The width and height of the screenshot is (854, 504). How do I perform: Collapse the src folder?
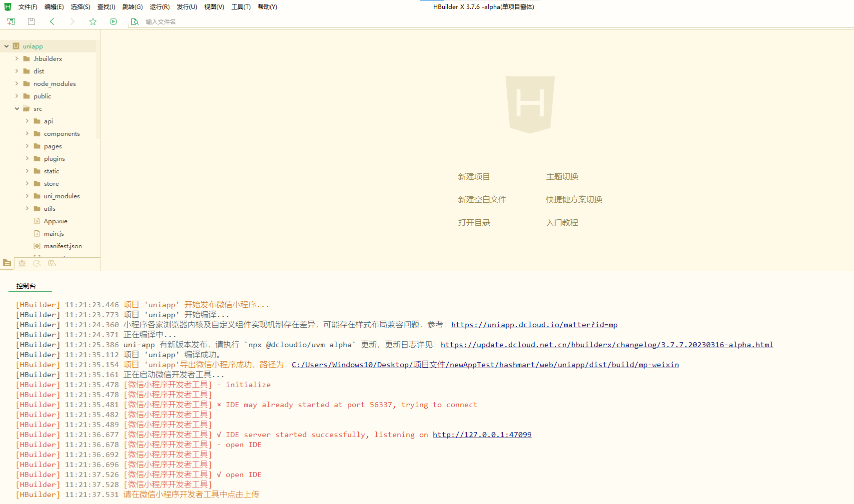(x=17, y=108)
